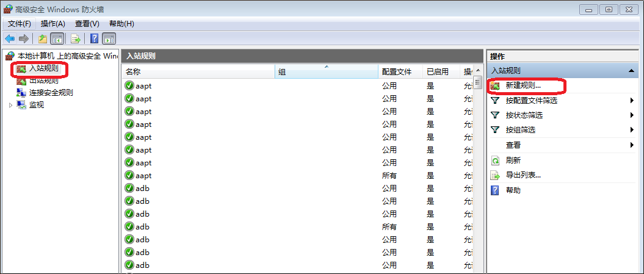Image resolution: width=644 pixels, height=274 pixels.
Task: Click the rules list vertical scrollbar thumb
Action: click(x=478, y=82)
